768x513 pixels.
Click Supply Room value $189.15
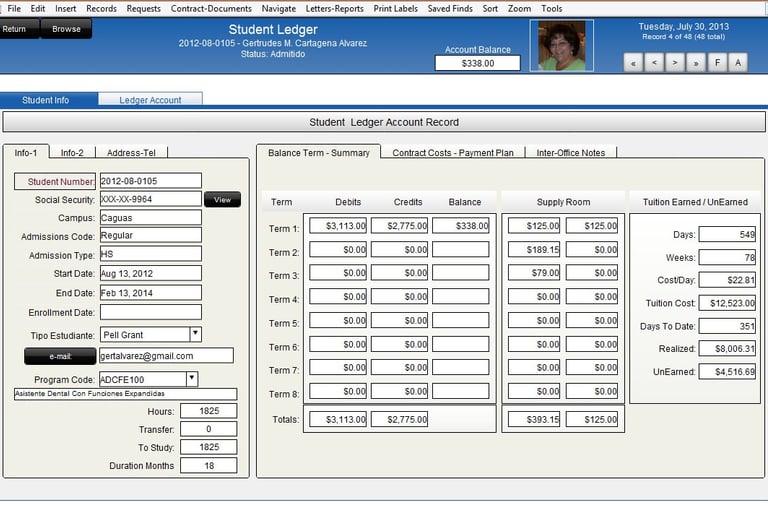point(534,249)
